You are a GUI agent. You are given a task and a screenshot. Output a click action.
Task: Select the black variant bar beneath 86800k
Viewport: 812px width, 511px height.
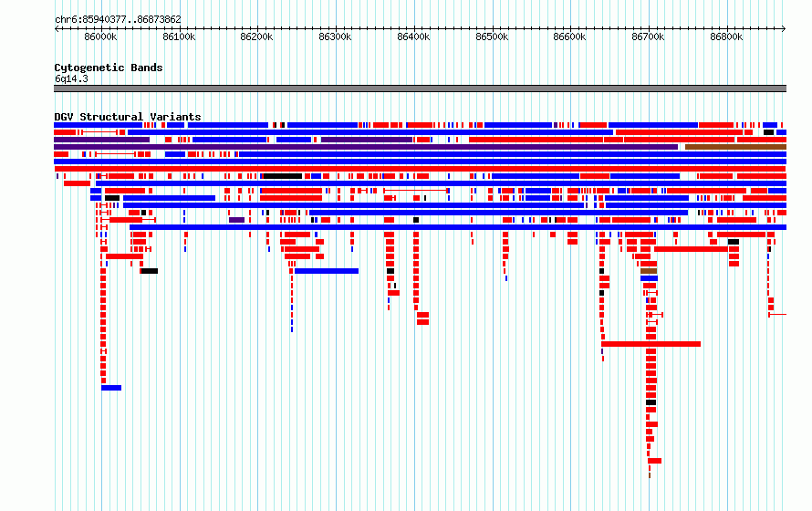coord(734,243)
